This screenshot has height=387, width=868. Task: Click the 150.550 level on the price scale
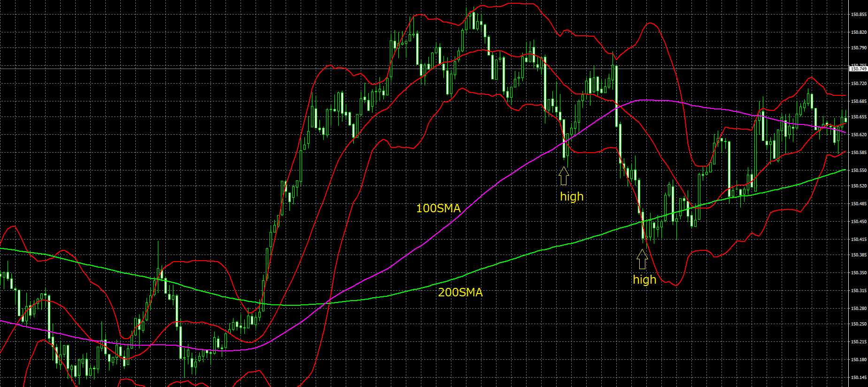[x=859, y=170]
